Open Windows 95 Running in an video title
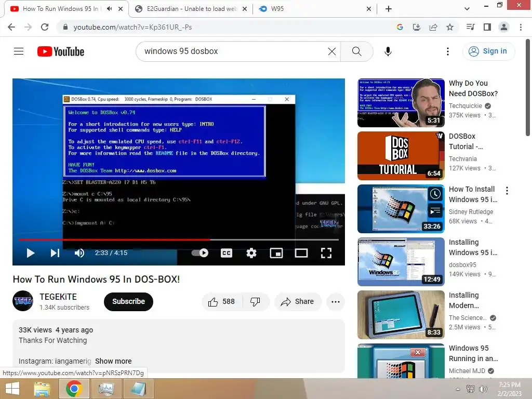 click(x=473, y=353)
